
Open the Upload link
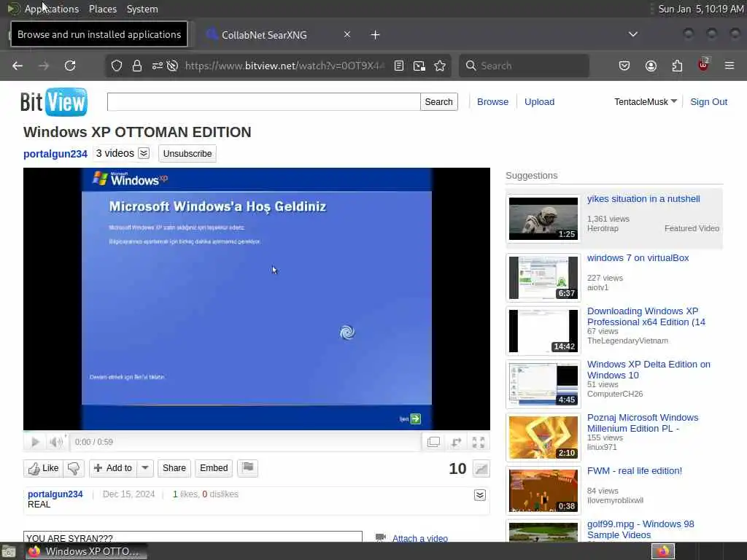[x=539, y=102]
